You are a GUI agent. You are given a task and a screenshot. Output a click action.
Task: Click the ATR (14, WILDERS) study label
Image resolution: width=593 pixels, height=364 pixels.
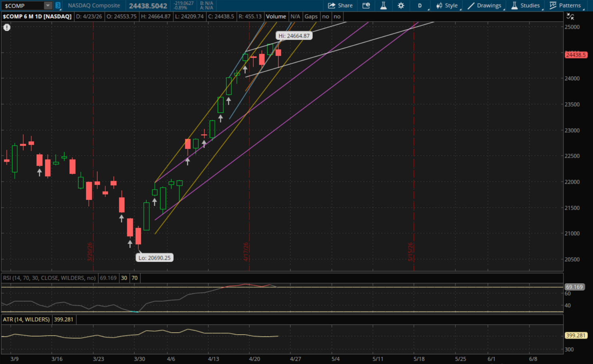(26, 320)
